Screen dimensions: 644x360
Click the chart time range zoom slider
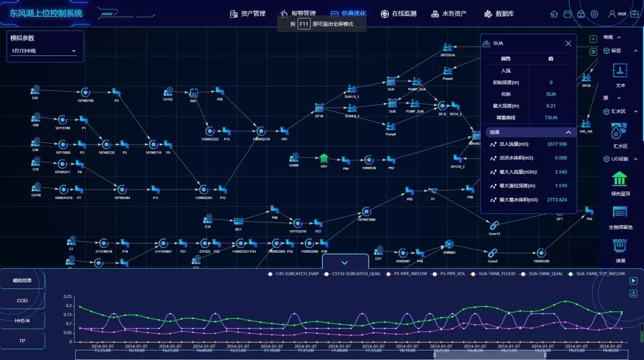[x=350, y=355]
